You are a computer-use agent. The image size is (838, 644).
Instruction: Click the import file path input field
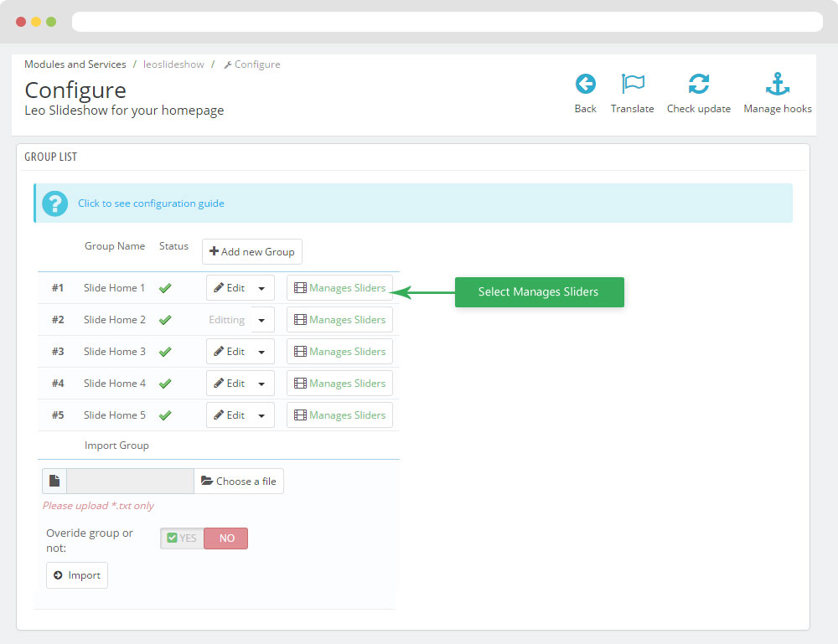[130, 482]
